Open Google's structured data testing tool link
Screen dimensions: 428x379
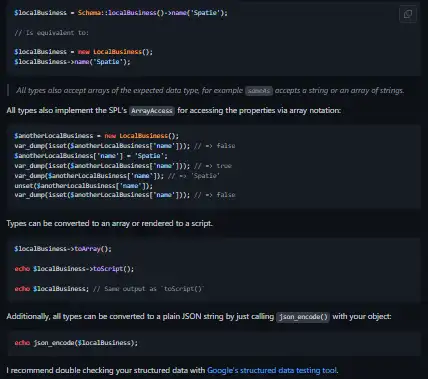click(x=272, y=370)
